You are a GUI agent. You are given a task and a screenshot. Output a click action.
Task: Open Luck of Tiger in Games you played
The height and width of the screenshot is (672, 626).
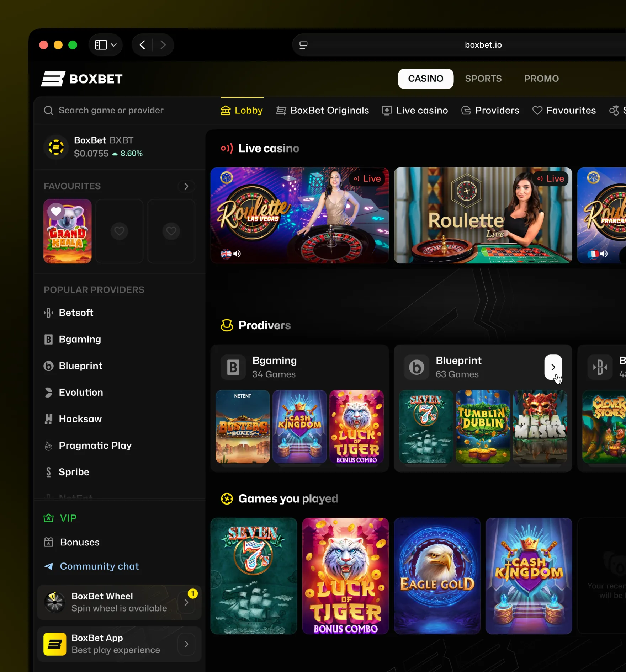tap(345, 576)
